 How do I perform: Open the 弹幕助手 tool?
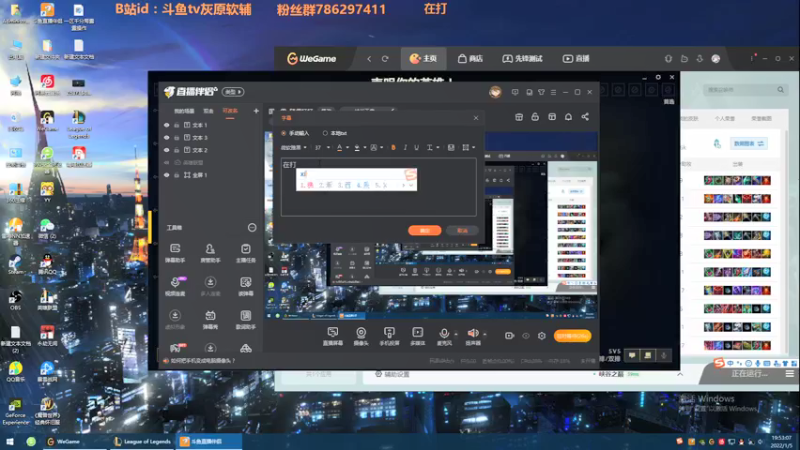click(x=175, y=253)
